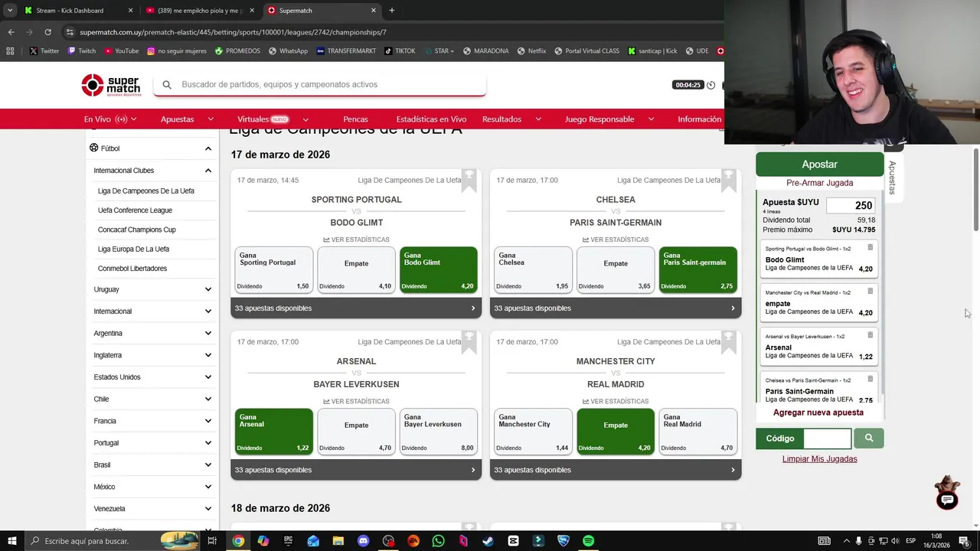Click the clock icon next to session timer
Image resolution: width=980 pixels, height=551 pixels.
pos(711,85)
